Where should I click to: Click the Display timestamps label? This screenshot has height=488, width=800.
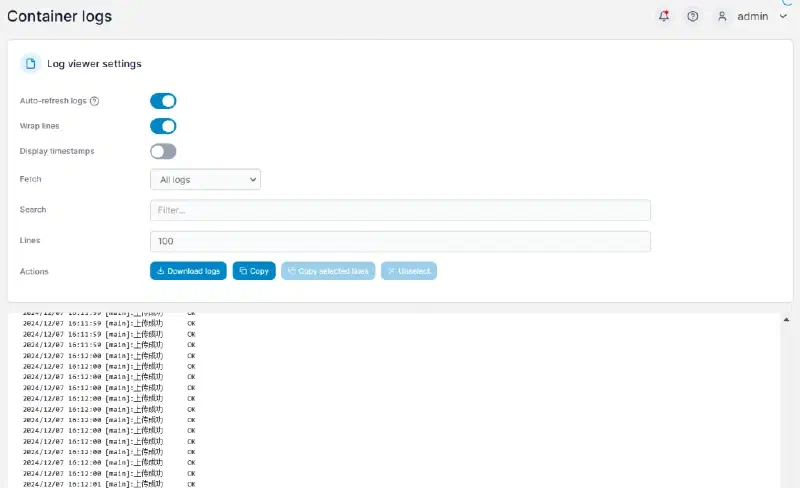[x=57, y=151]
